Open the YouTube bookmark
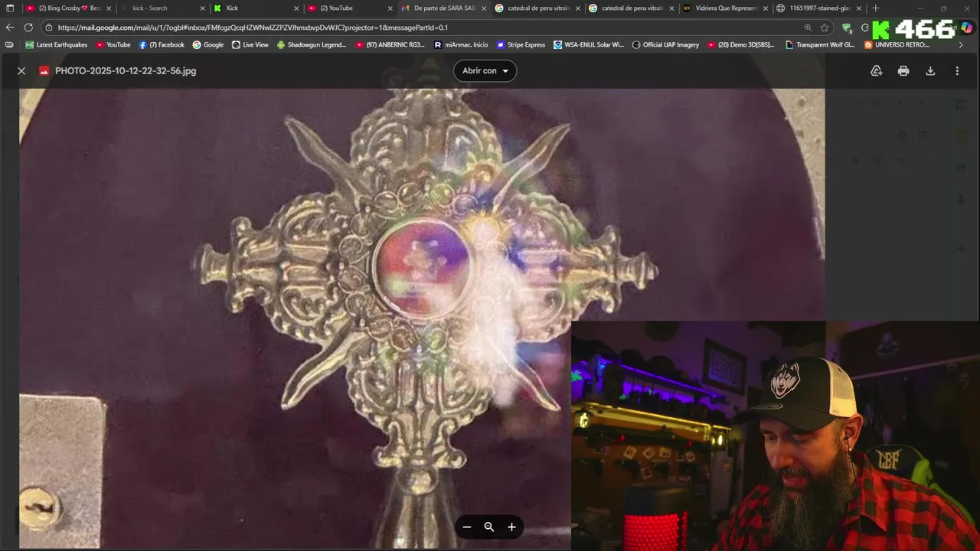 [x=113, y=44]
